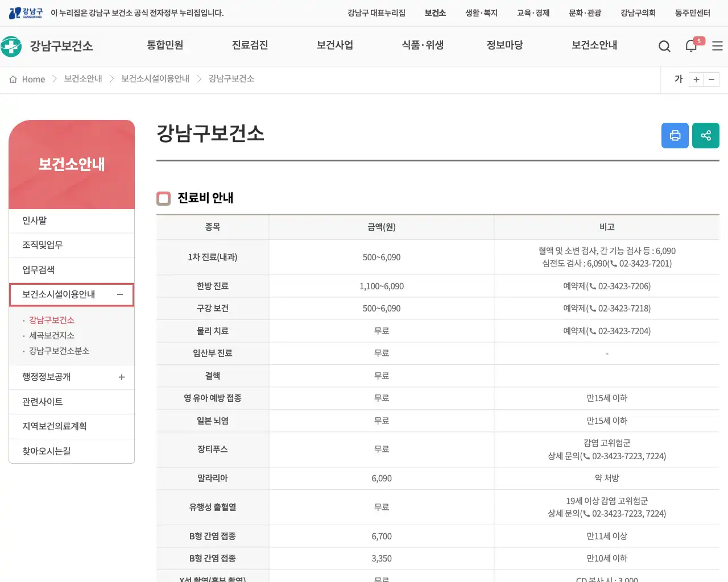Click the 강남구의회 top link

pos(638,13)
